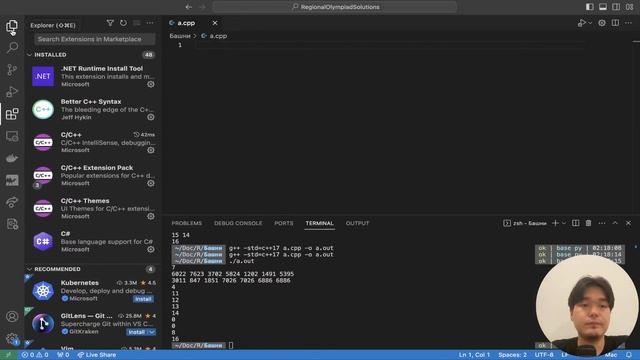Image resolution: width=640 pixels, height=360 pixels.
Task: Refresh the extensions list
Action: (123, 23)
